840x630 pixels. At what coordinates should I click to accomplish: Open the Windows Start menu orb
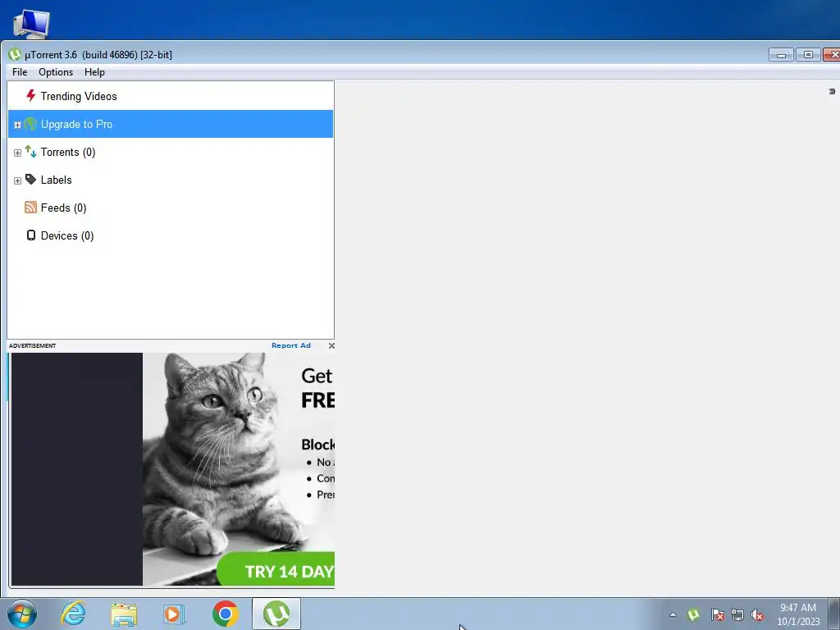pos(22,614)
